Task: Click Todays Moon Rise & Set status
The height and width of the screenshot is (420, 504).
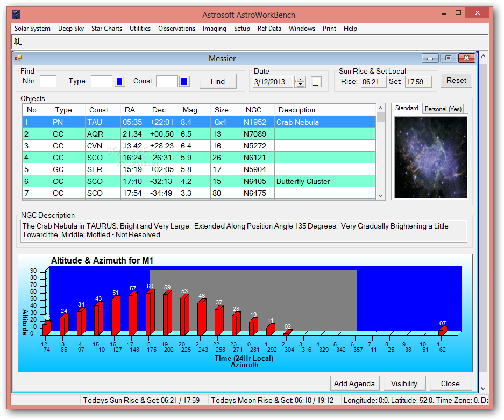Action: click(272, 400)
